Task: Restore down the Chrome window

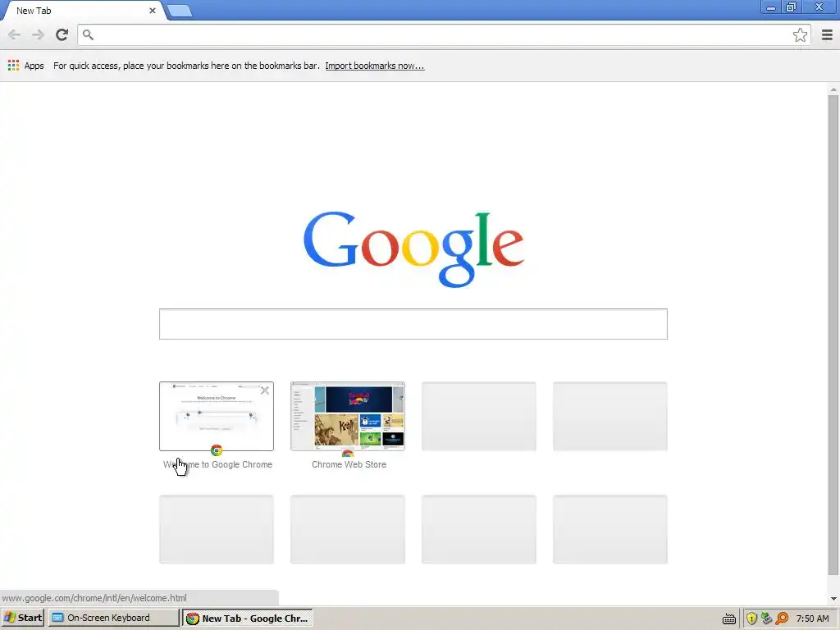Action: click(791, 7)
